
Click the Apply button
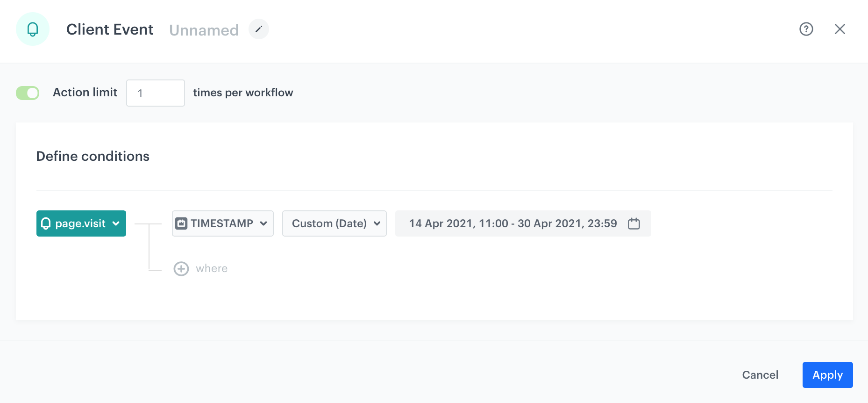point(827,375)
